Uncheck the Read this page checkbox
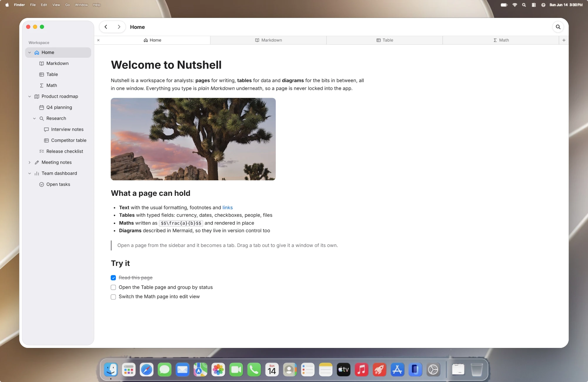 (x=113, y=278)
